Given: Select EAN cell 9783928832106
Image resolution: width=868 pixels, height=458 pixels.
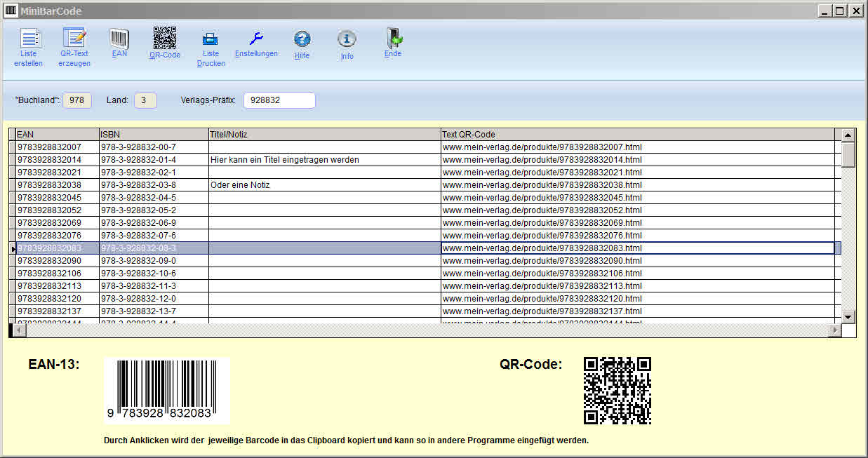Looking at the screenshot, I should point(58,274).
